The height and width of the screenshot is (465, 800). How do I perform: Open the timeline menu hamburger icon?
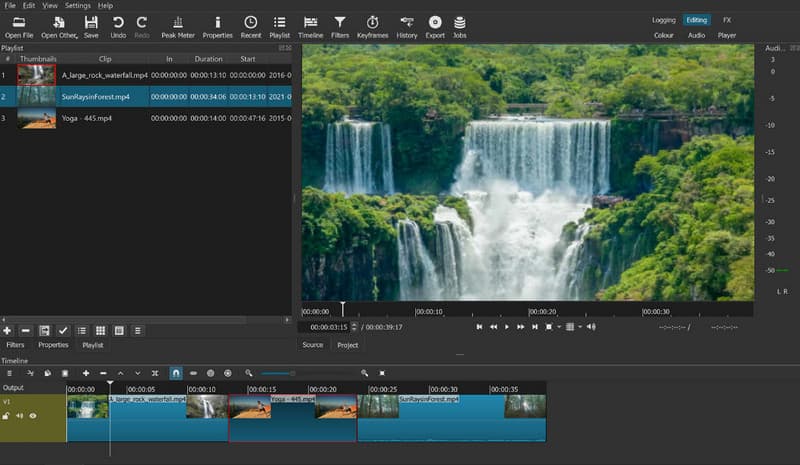pos(9,373)
